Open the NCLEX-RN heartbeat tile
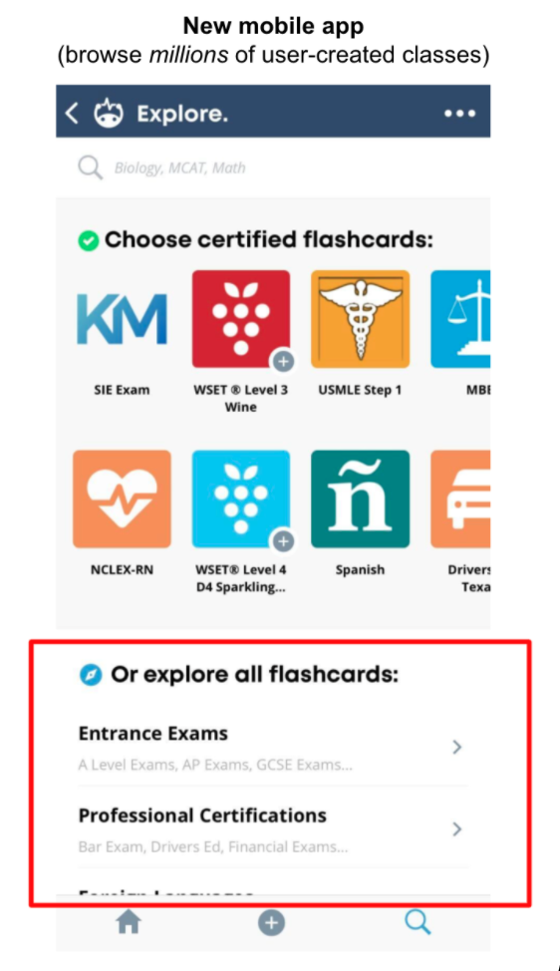 click(x=122, y=499)
